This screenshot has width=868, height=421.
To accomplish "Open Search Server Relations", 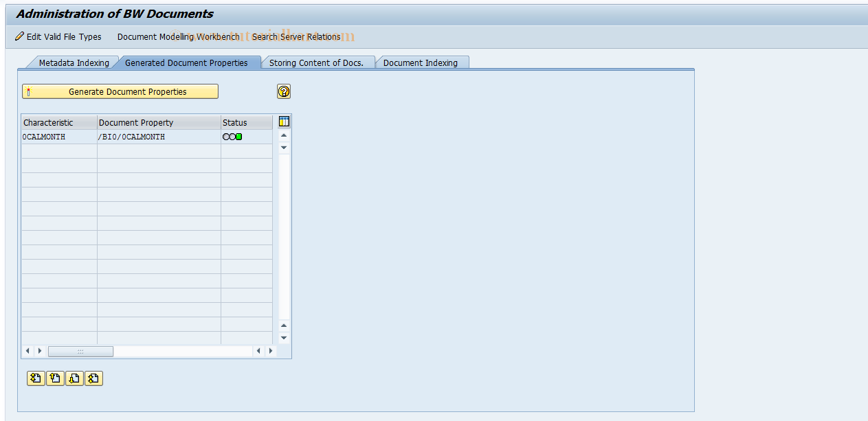I will click(x=296, y=36).
